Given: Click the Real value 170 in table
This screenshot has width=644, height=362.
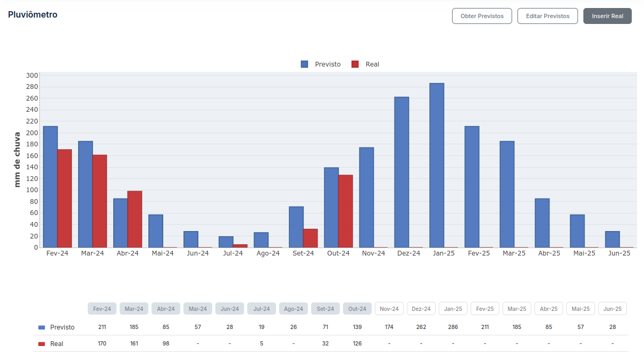Looking at the screenshot, I should [x=102, y=344].
